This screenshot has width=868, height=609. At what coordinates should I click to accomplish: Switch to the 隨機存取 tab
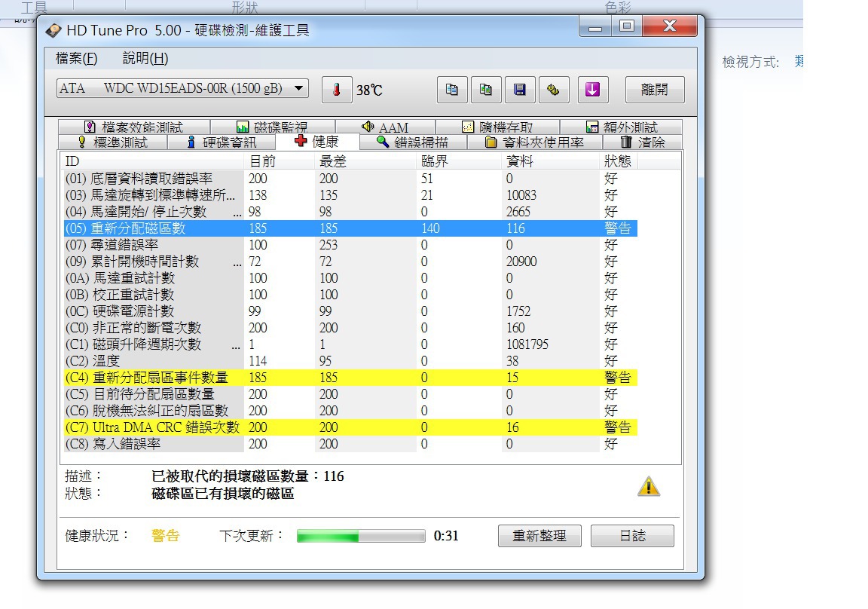(x=497, y=127)
